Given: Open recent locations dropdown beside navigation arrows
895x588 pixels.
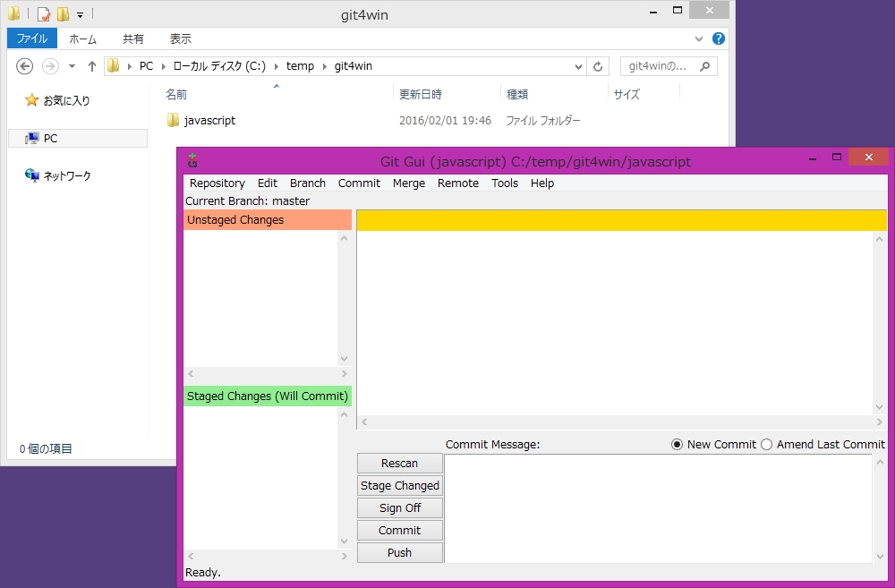Looking at the screenshot, I should pos(72,66).
